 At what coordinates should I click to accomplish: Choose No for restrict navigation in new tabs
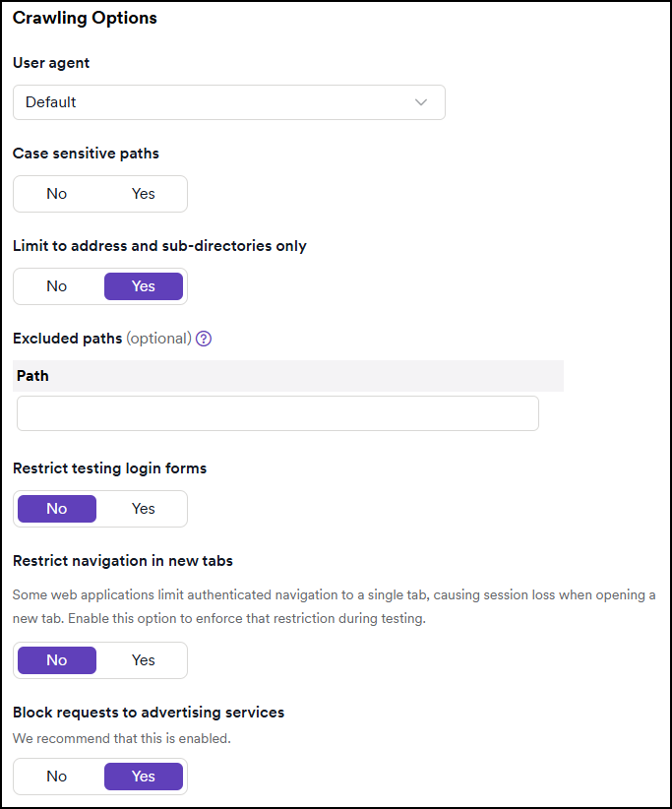click(x=56, y=660)
